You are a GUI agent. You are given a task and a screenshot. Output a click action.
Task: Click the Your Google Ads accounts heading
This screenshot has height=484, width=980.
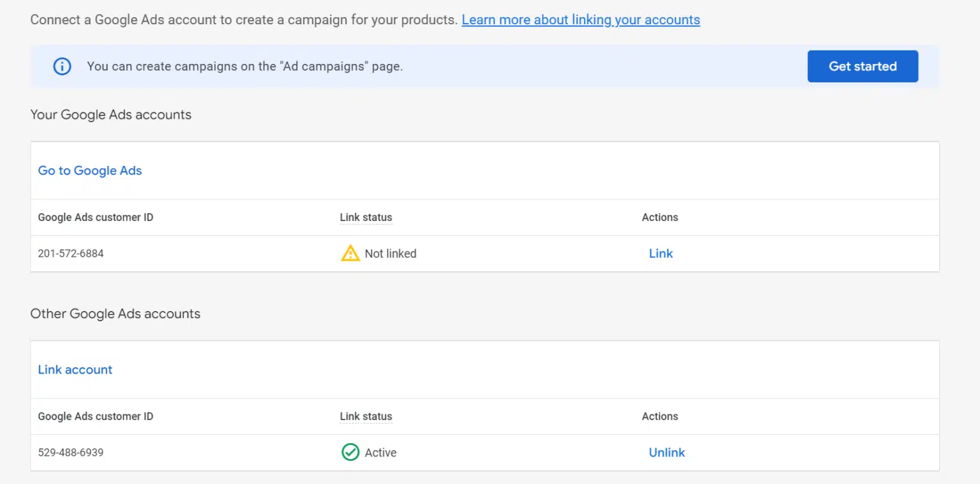111,115
